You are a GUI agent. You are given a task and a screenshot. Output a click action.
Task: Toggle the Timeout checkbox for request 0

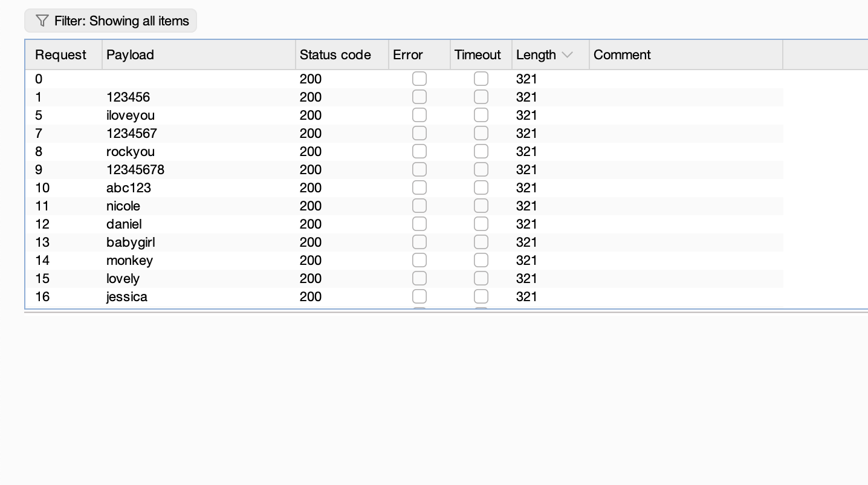pos(481,79)
